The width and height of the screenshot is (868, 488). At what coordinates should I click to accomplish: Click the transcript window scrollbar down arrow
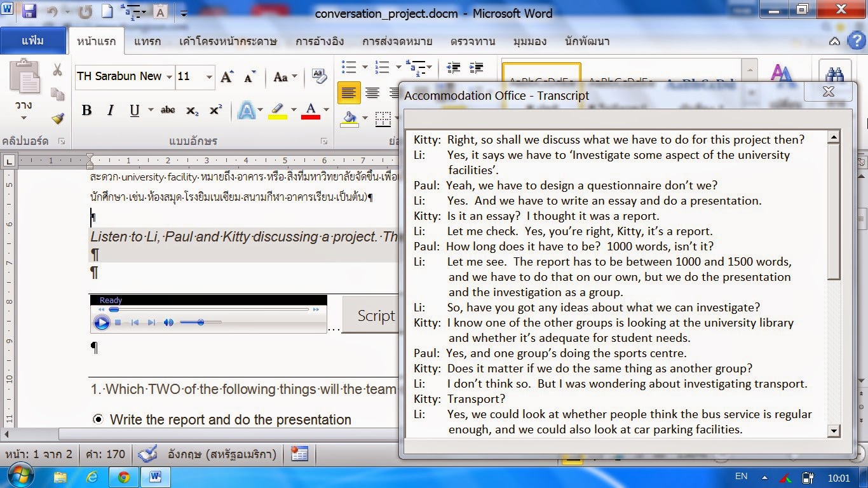point(834,431)
